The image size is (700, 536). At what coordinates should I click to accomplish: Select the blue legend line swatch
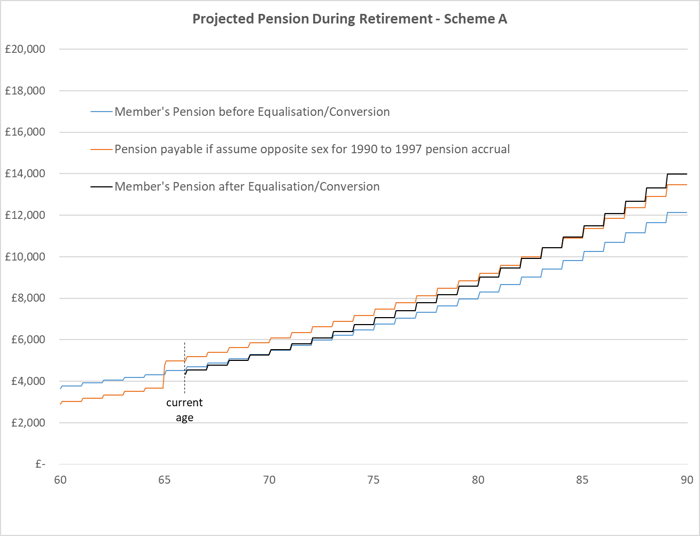pos(101,111)
